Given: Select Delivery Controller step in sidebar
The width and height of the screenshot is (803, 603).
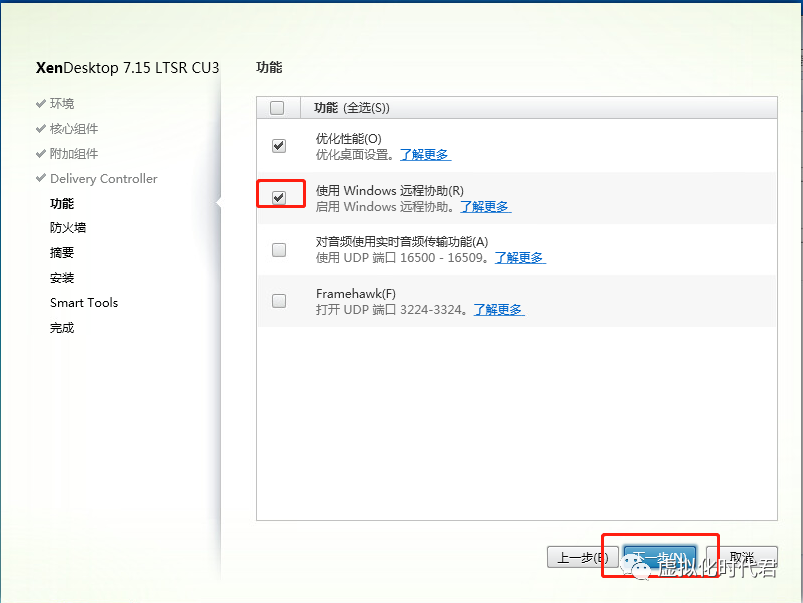Looking at the screenshot, I should click(x=103, y=179).
